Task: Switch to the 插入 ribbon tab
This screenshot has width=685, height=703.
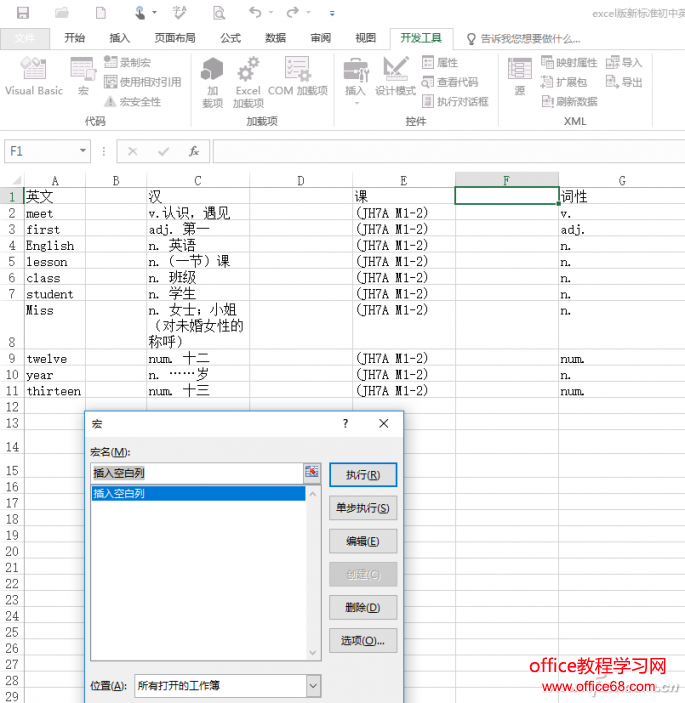Action: [120, 38]
